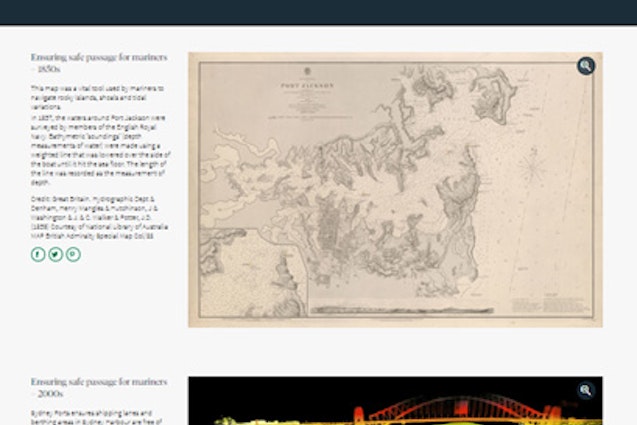637x425 pixels.
Task: Click the dark header bar at top
Action: (x=318, y=12)
